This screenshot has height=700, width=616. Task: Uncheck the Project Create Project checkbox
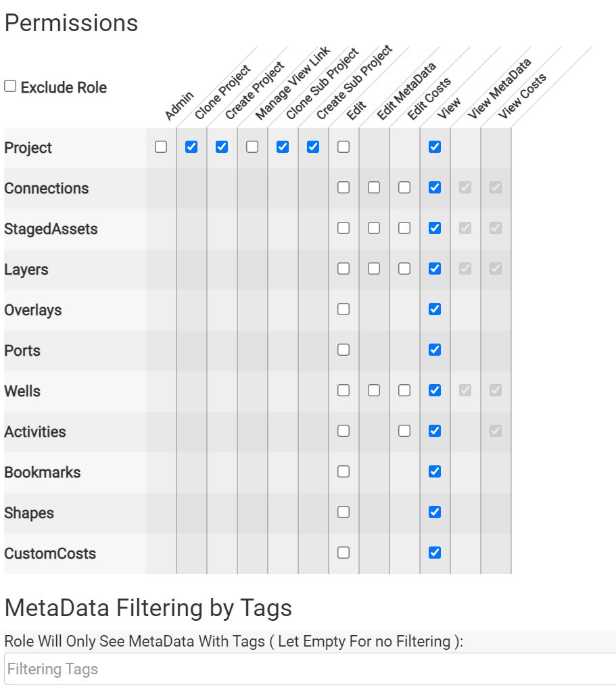(x=222, y=147)
